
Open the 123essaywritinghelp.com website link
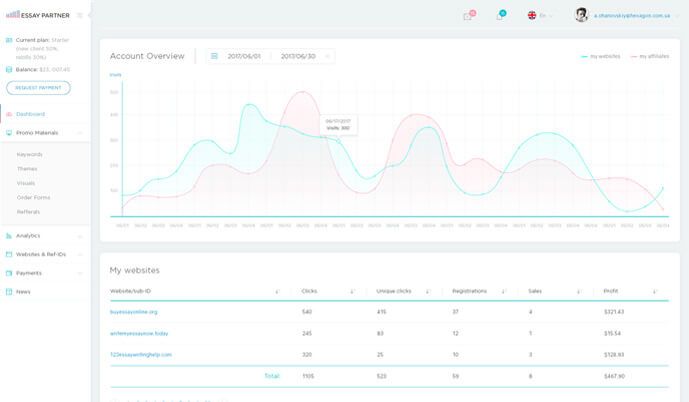141,355
